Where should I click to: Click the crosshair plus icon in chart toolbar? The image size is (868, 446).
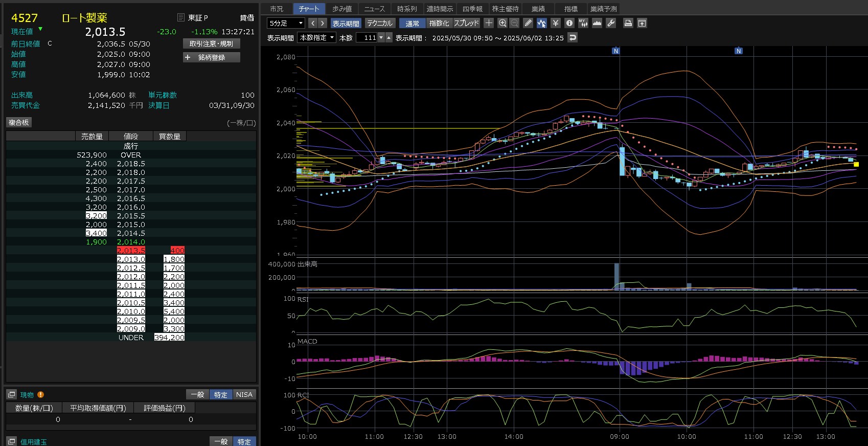(489, 23)
